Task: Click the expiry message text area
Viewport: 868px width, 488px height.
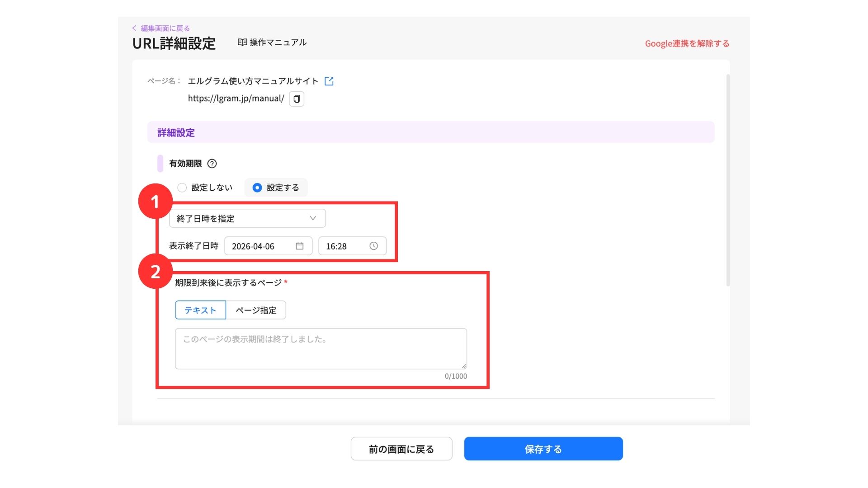Action: point(321,348)
